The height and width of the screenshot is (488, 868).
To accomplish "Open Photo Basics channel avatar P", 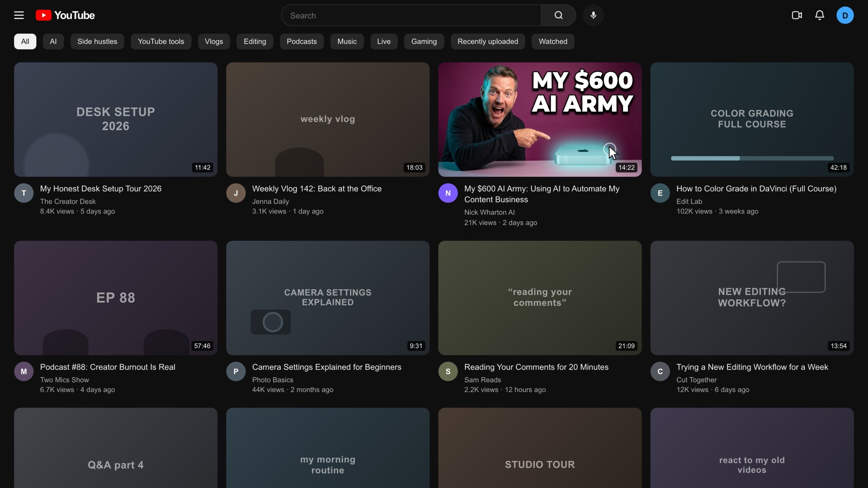I will click(236, 371).
